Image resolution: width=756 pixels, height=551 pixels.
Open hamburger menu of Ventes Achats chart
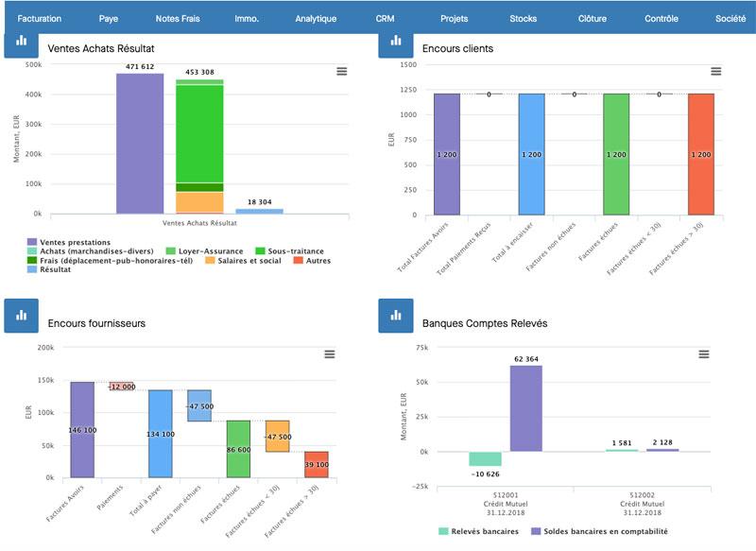point(341,71)
